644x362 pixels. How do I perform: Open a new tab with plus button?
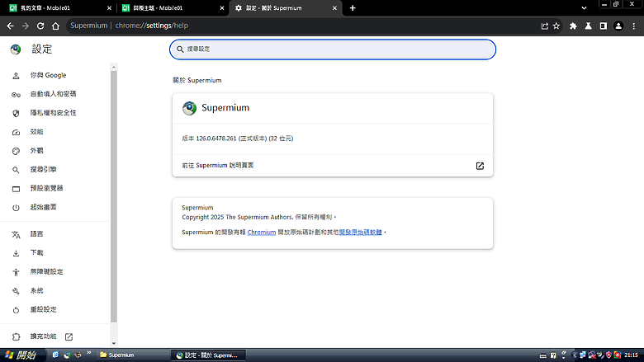coord(353,7)
